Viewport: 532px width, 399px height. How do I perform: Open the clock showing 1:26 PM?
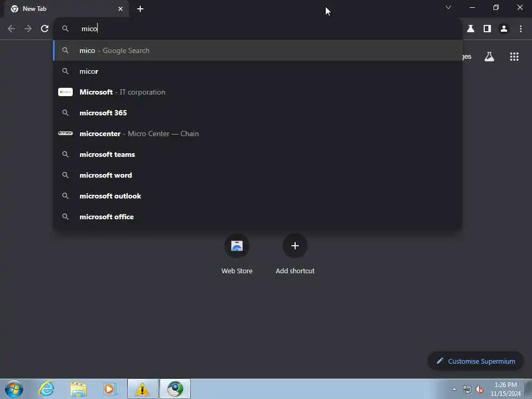click(506, 389)
